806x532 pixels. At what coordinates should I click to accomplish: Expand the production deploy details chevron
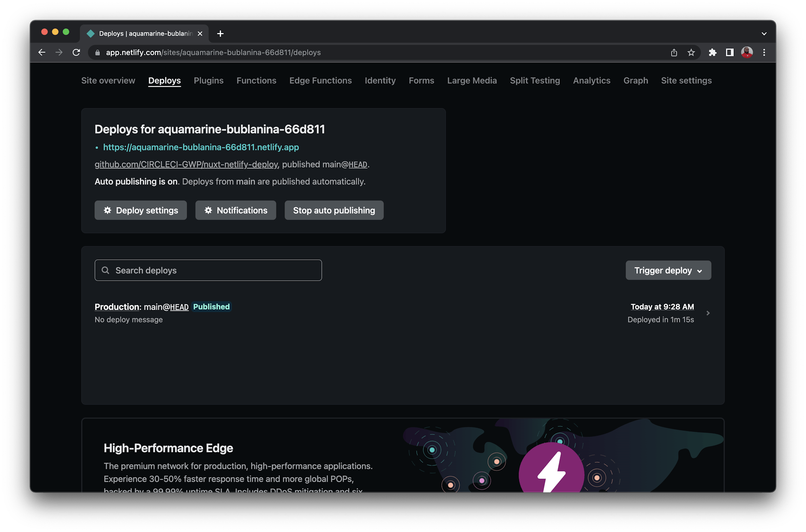tap(708, 313)
